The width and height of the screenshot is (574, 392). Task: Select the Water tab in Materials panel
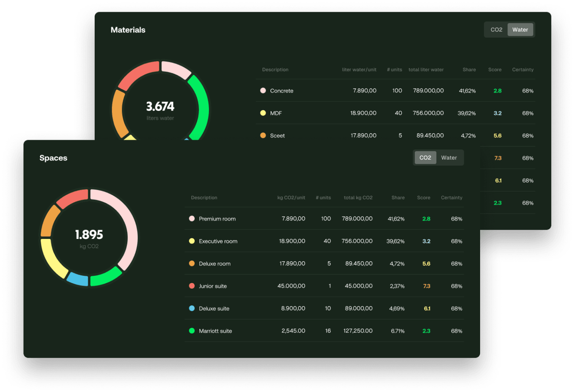[x=520, y=29]
